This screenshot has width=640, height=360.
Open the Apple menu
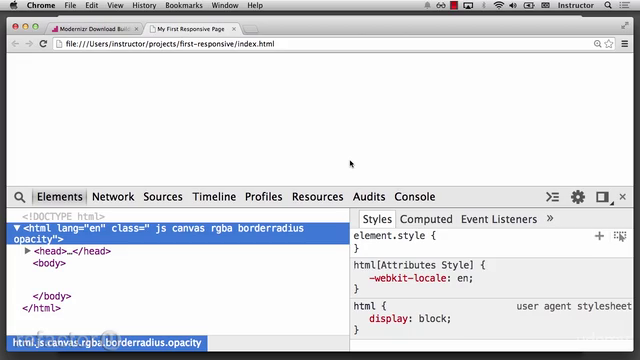[x=13, y=5]
